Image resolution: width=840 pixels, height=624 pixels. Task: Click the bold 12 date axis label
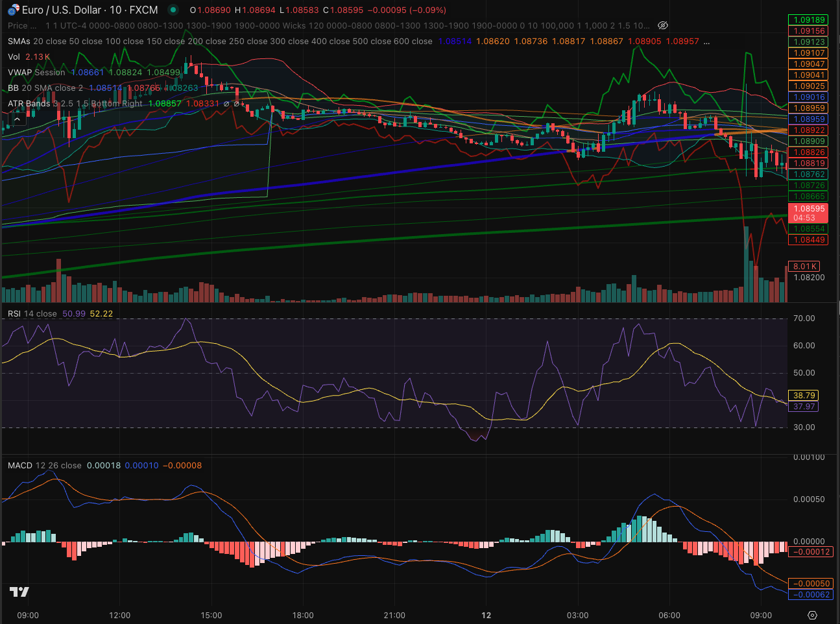pyautogui.click(x=486, y=615)
